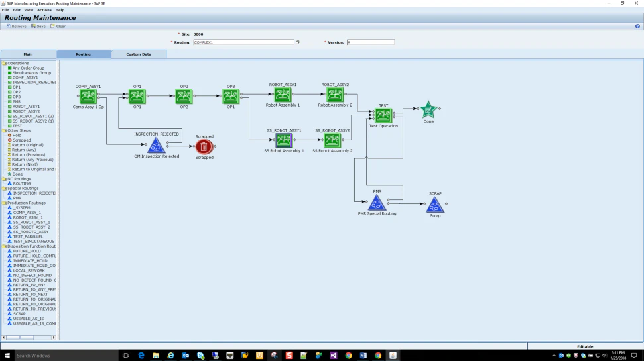Select Return (Original) tree item
Image resolution: width=644 pixels, height=361 pixels.
pyautogui.click(x=27, y=145)
